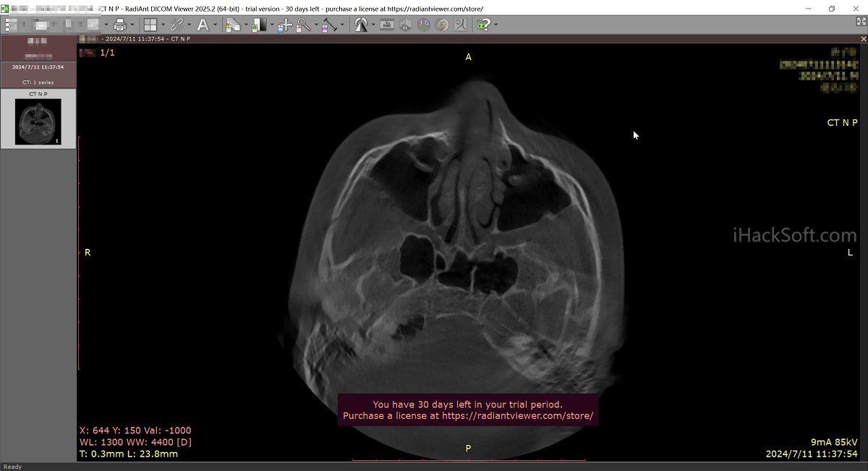Click orientation marker 'L' on the right
Image resolution: width=868 pixels, height=471 pixels.
[x=850, y=253]
